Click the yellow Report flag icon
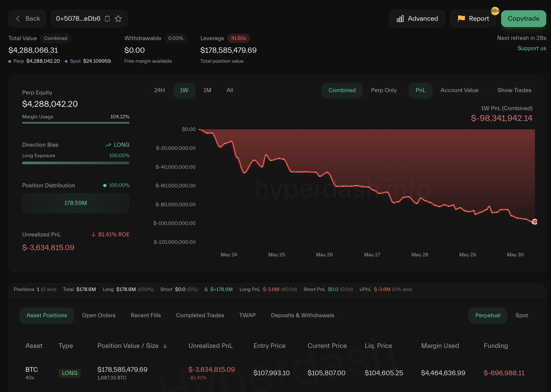The image size is (551, 392). click(461, 18)
